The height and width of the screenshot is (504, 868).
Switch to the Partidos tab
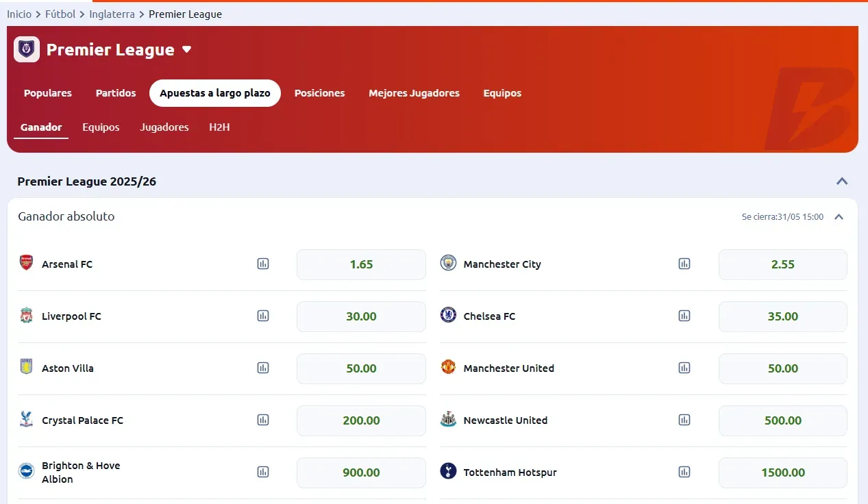(116, 93)
